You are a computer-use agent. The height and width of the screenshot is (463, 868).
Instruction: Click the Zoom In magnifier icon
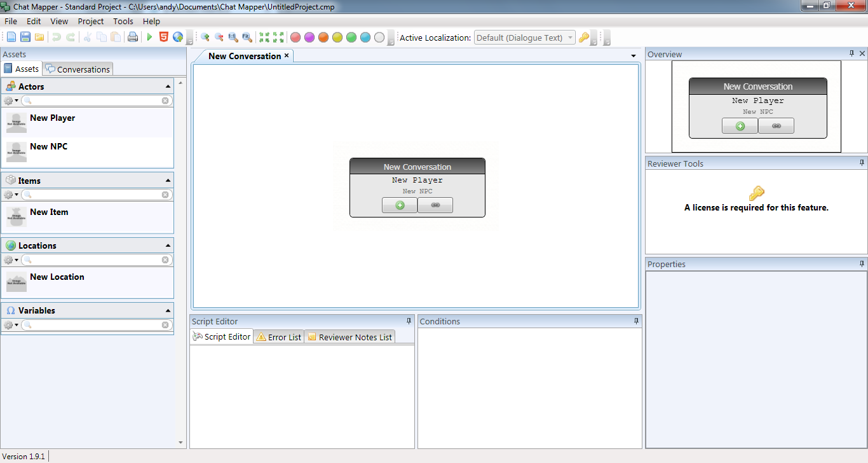click(x=205, y=38)
